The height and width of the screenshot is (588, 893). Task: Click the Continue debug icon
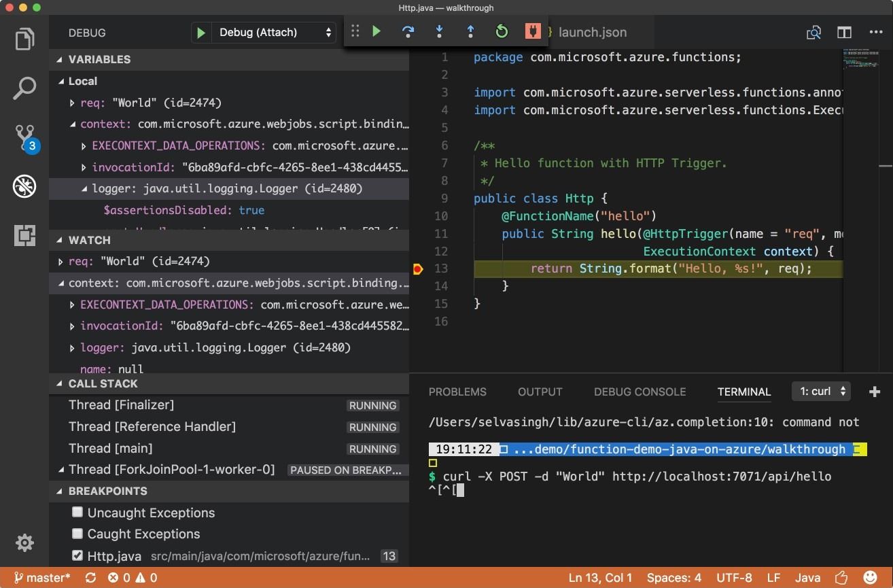click(x=377, y=31)
